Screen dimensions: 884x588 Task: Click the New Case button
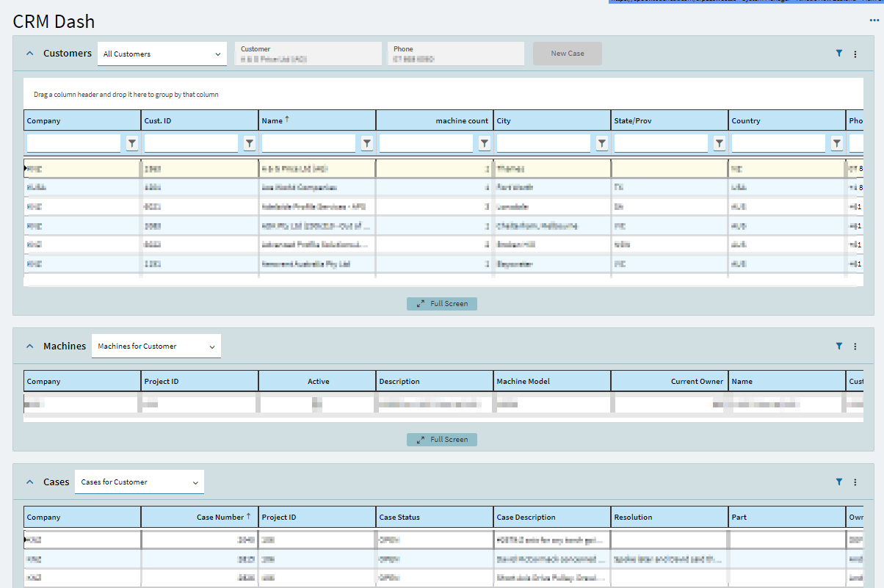pos(568,54)
